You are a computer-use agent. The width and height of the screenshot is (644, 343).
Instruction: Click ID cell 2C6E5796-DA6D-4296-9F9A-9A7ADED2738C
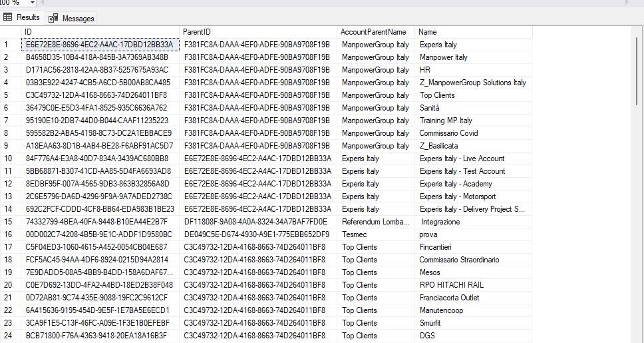[x=100, y=196]
